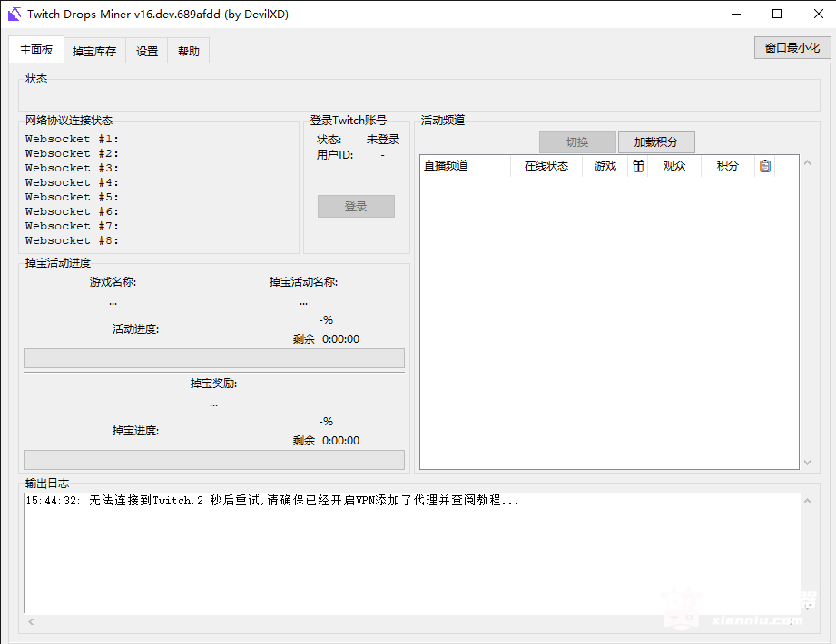The height and width of the screenshot is (644, 836).
Task: Click channel list scrollbar up arrow
Action: click(x=807, y=163)
